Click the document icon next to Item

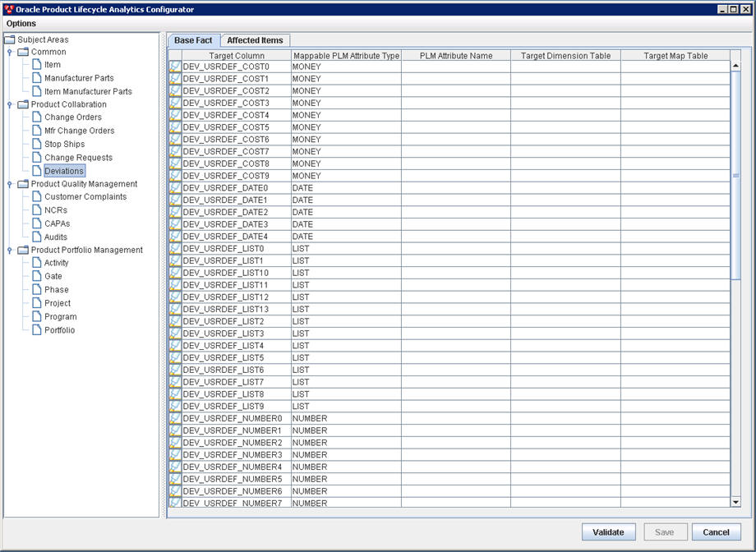(x=37, y=64)
